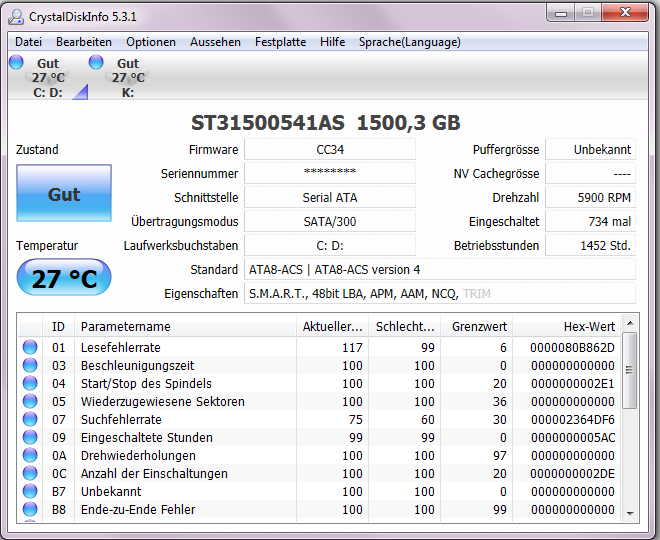Click the Schnittstelle Serial ATA field
The height and width of the screenshot is (540, 660).
(x=330, y=197)
